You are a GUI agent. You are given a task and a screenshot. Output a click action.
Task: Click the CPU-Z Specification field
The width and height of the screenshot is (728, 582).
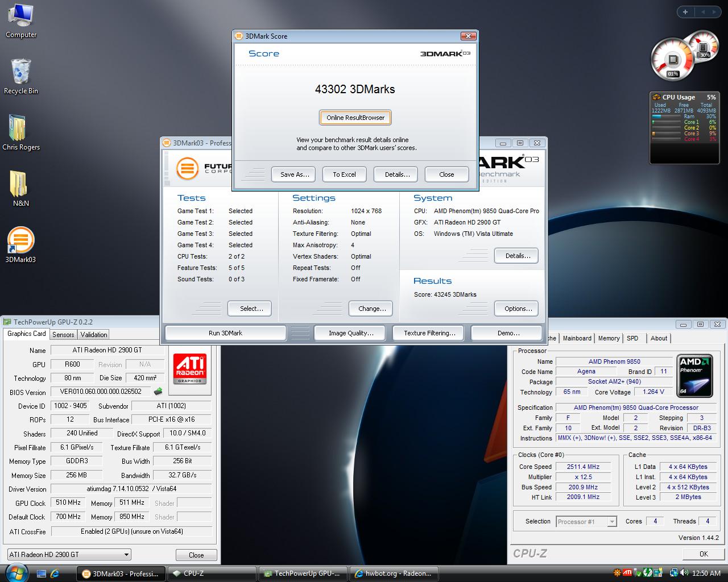(x=636, y=408)
